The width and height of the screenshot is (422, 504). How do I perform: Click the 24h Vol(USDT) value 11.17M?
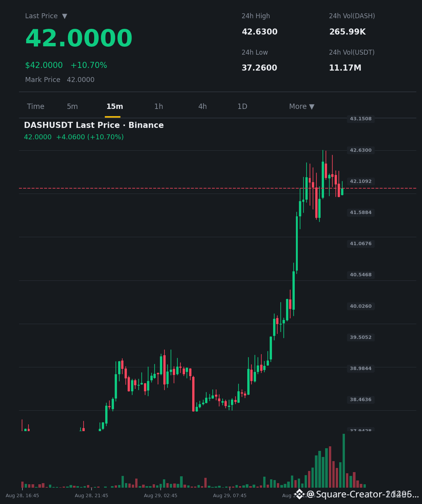coord(345,68)
